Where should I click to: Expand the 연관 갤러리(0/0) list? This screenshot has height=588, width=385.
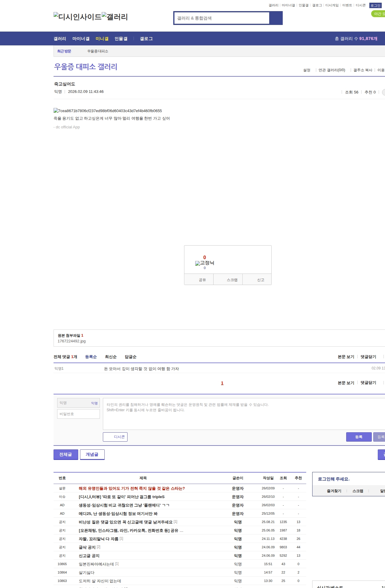[331, 70]
